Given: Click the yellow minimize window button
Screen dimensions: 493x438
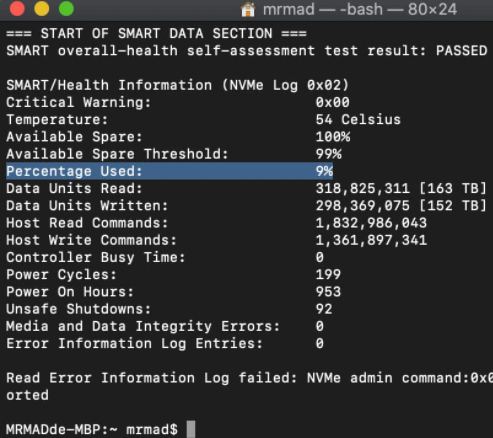Looking at the screenshot, I should coord(42,9).
